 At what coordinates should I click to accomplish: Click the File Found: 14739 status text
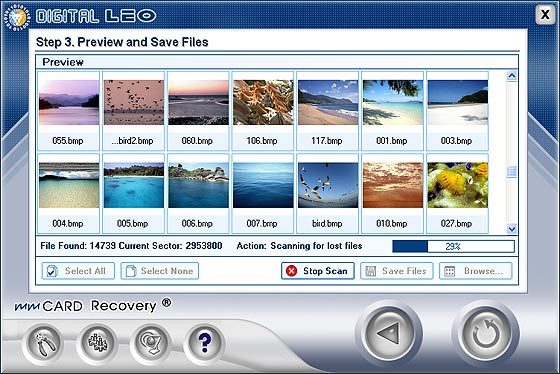coord(78,246)
